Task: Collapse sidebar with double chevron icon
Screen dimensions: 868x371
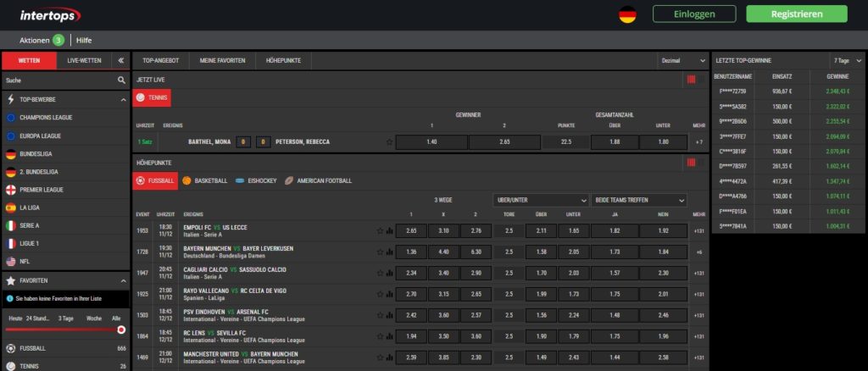Action: [120, 61]
